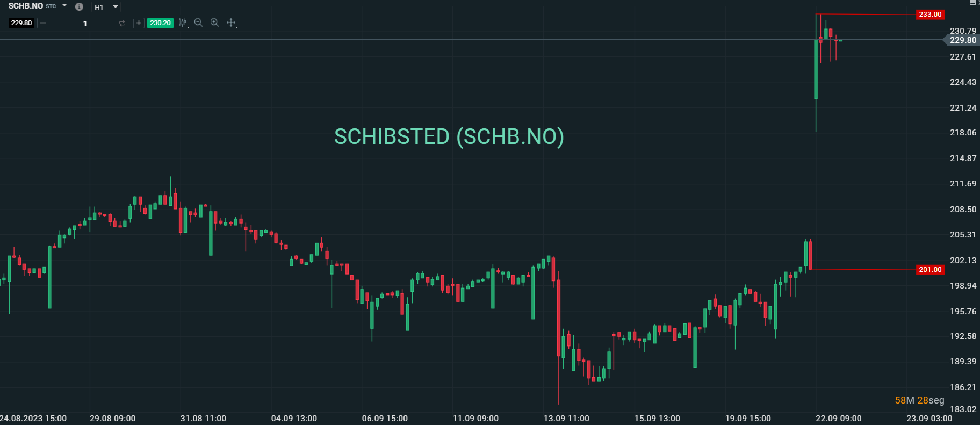Expand the SCHB.NO symbol dropdown
Viewport: 980px width, 425px height.
coord(64,6)
